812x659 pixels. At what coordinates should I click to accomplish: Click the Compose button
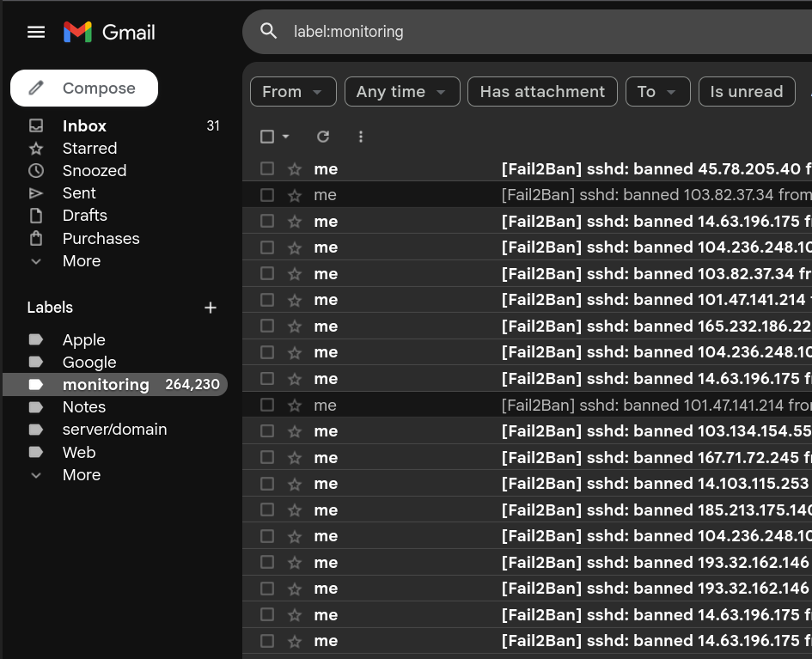(84, 88)
